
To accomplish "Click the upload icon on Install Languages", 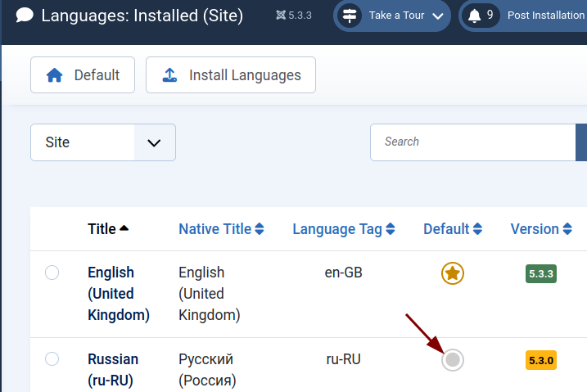I will click(x=169, y=75).
